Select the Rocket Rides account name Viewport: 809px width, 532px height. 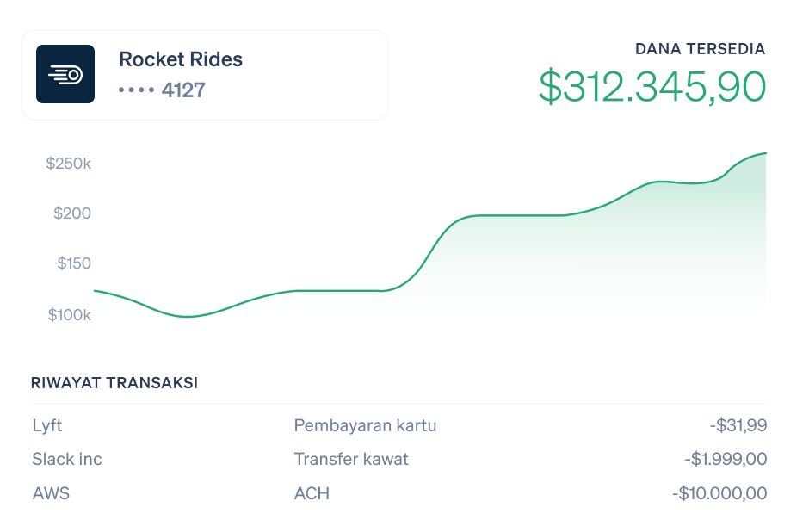(x=181, y=59)
